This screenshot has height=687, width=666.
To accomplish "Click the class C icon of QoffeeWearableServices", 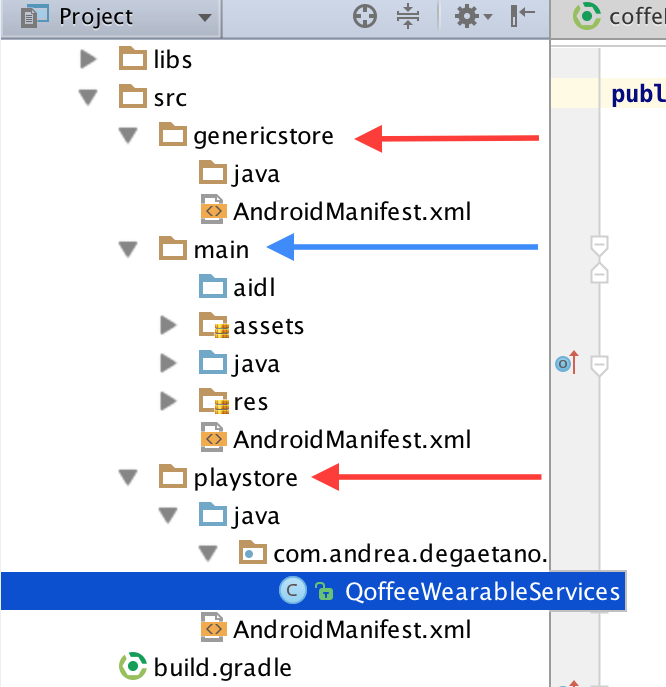I will pos(292,590).
